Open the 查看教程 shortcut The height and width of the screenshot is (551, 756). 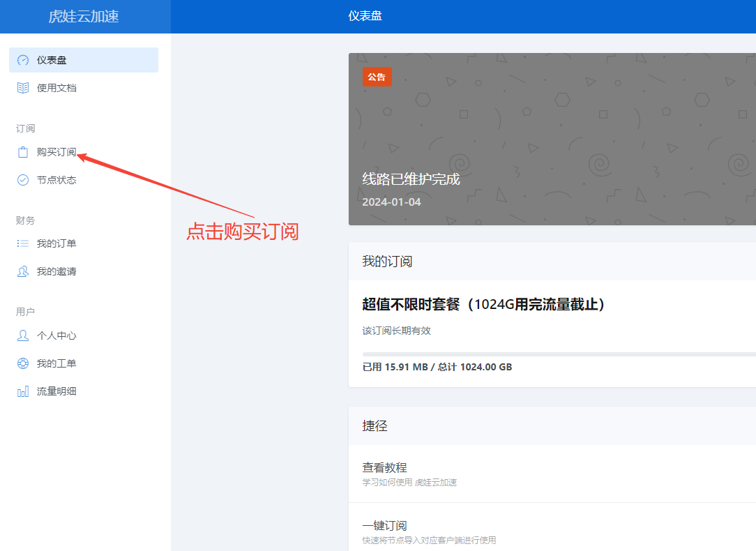pyautogui.click(x=384, y=468)
